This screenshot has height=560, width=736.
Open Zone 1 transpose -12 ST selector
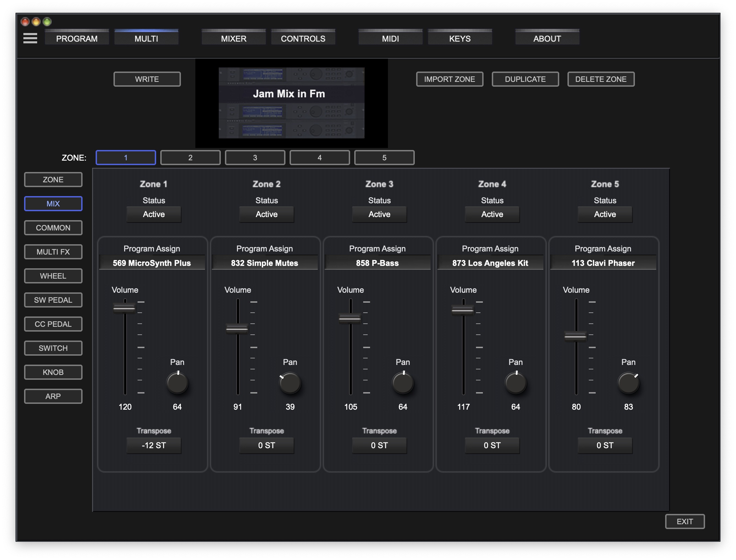coord(154,445)
